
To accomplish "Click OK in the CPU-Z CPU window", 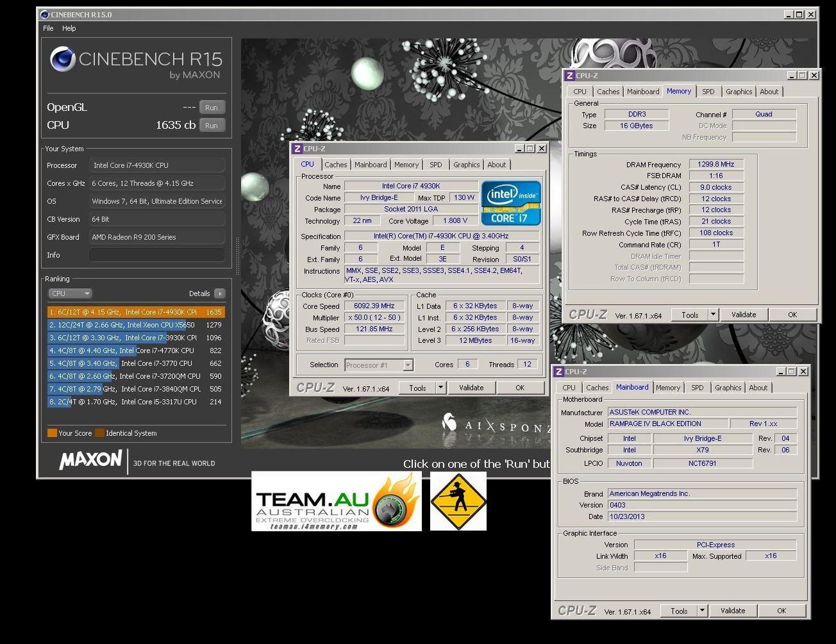I will [520, 388].
